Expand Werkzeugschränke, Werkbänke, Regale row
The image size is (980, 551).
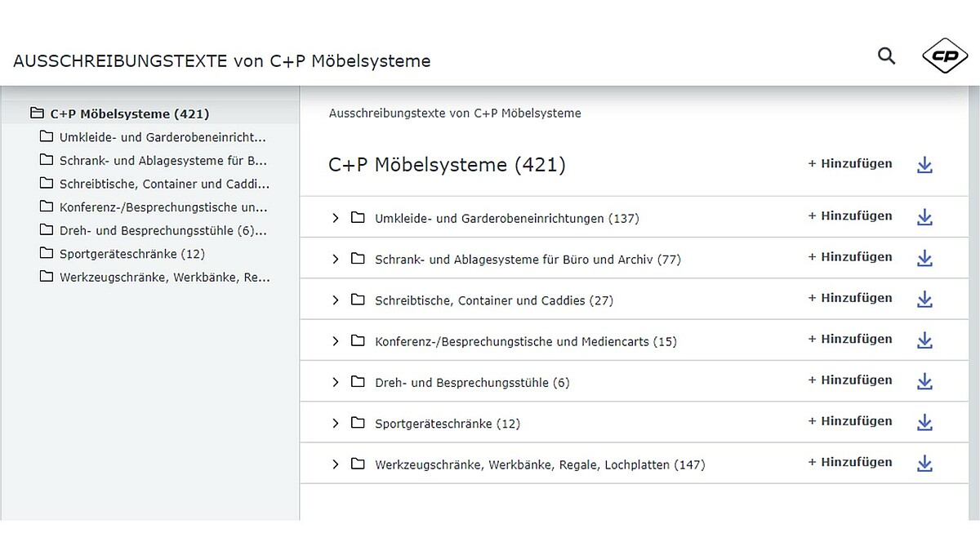coord(335,464)
